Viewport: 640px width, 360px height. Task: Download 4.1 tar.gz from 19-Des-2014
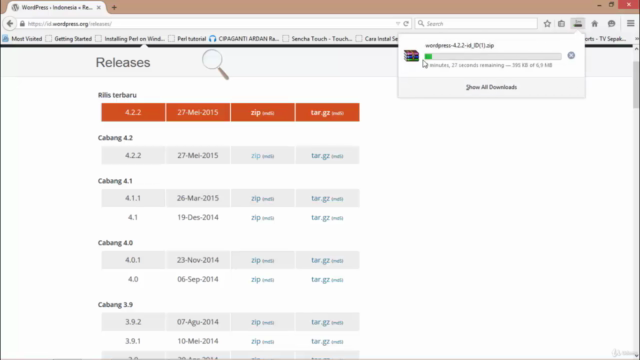[320, 217]
